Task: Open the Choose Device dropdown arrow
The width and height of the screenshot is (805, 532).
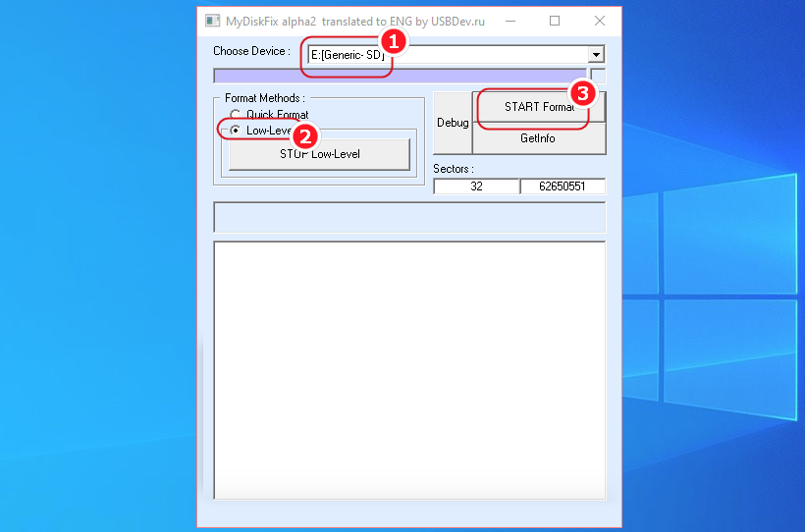Action: click(x=596, y=55)
